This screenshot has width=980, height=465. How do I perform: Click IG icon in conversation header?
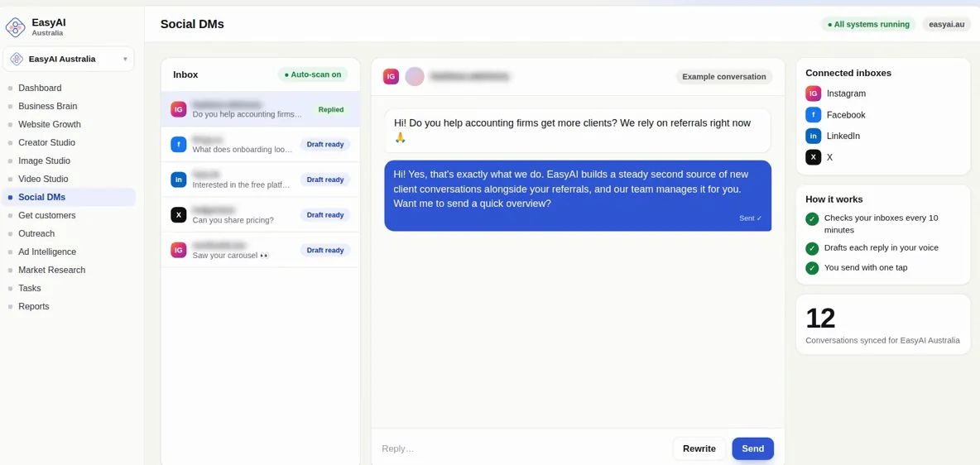(392, 76)
